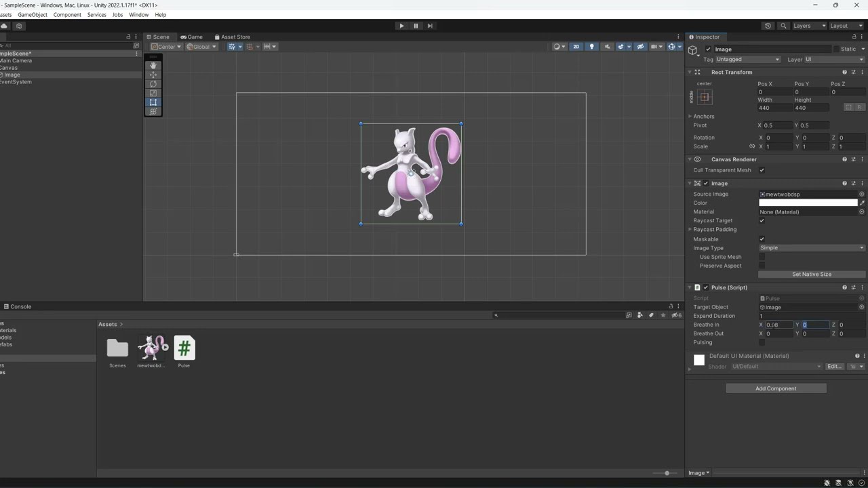Click Set Native Size button
This screenshot has width=868, height=488.
click(x=812, y=274)
